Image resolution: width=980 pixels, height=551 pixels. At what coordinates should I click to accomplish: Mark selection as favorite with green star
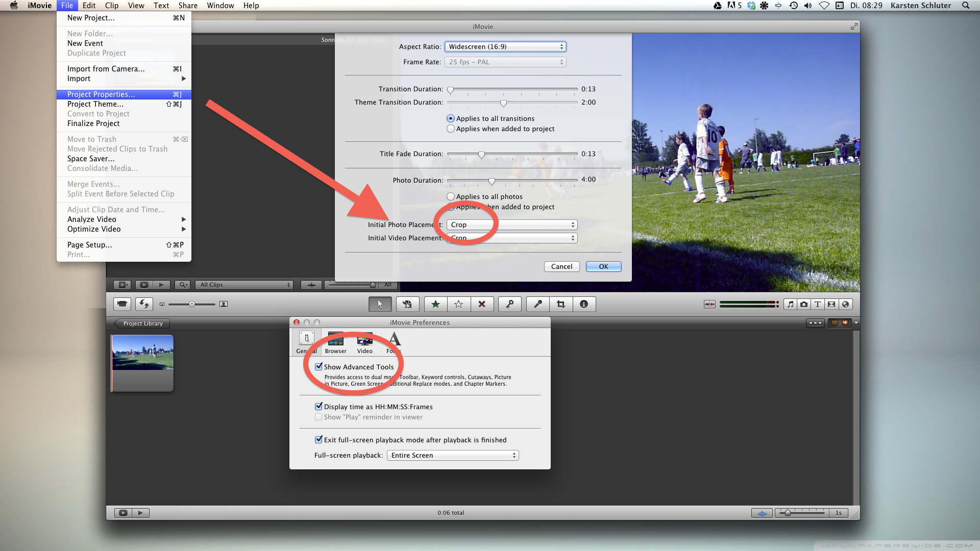pos(435,304)
